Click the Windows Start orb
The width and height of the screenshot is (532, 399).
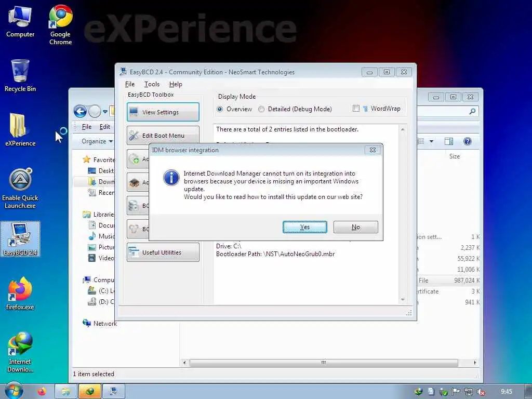coord(14,391)
